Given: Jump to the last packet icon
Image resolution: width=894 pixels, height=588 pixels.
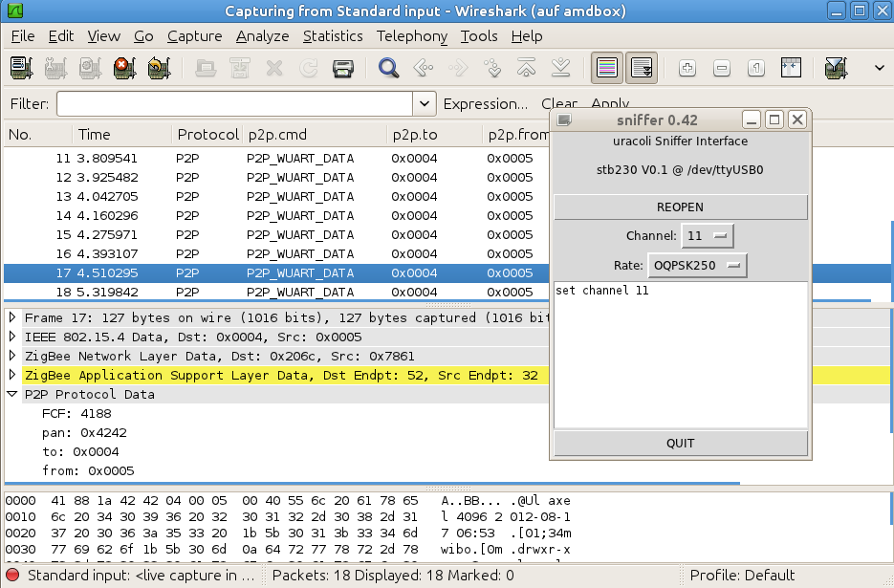Looking at the screenshot, I should pos(561,68).
